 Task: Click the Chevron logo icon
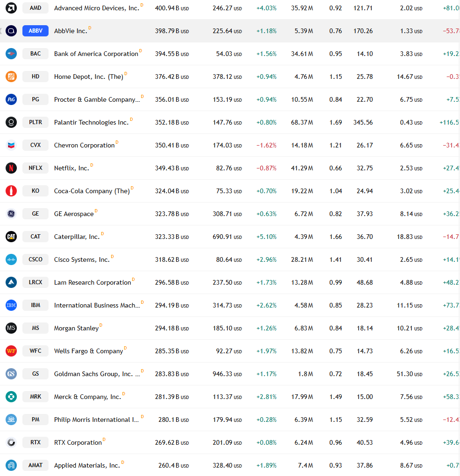point(11,145)
